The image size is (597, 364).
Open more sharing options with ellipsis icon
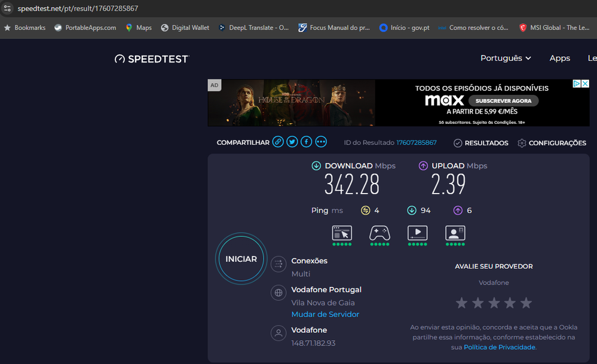click(321, 142)
